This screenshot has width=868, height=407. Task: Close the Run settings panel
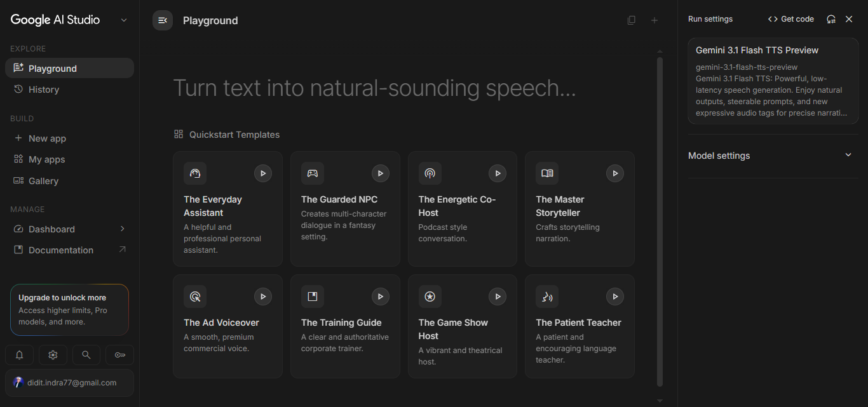(849, 19)
